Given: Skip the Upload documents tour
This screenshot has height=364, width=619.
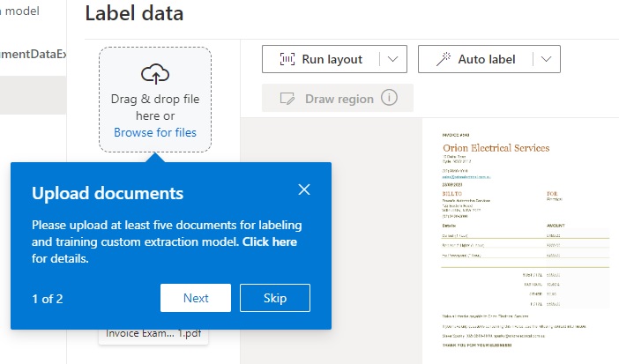Looking at the screenshot, I should (x=275, y=298).
